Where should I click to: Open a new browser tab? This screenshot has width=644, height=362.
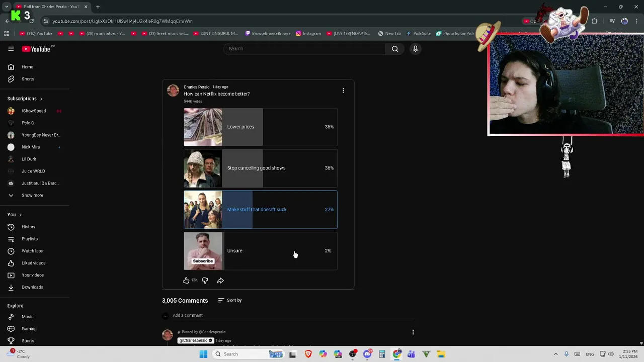point(98,7)
